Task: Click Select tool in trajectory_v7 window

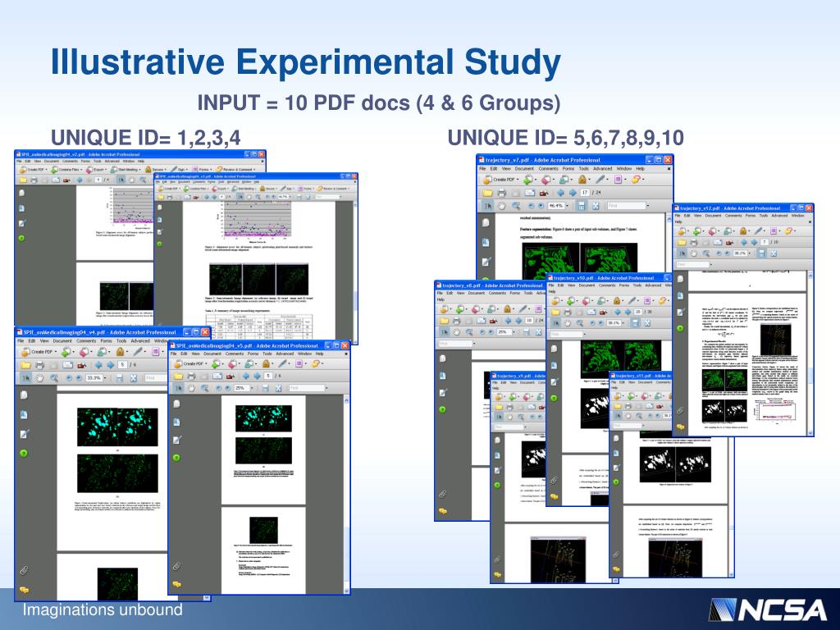Action: click(x=487, y=206)
